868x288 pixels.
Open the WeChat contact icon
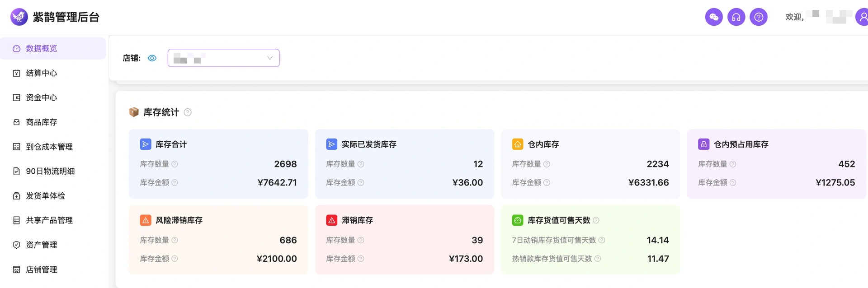714,17
